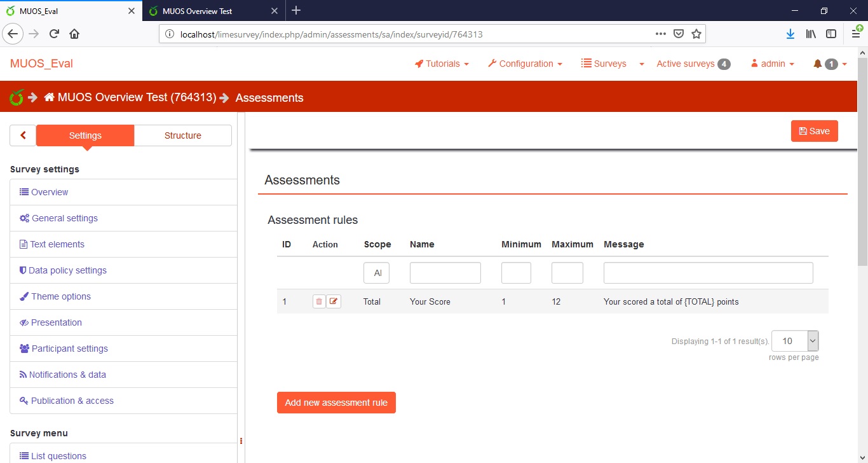Collapse sidebar with left chevron button
Viewport: 868px width, 463px height.
[x=24, y=135]
